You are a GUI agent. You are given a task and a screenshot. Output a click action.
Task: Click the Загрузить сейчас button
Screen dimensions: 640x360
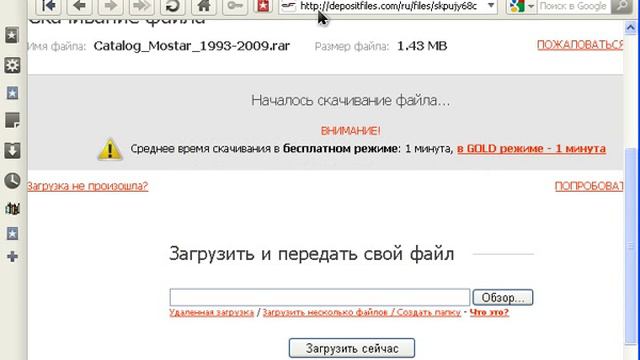coord(352,348)
